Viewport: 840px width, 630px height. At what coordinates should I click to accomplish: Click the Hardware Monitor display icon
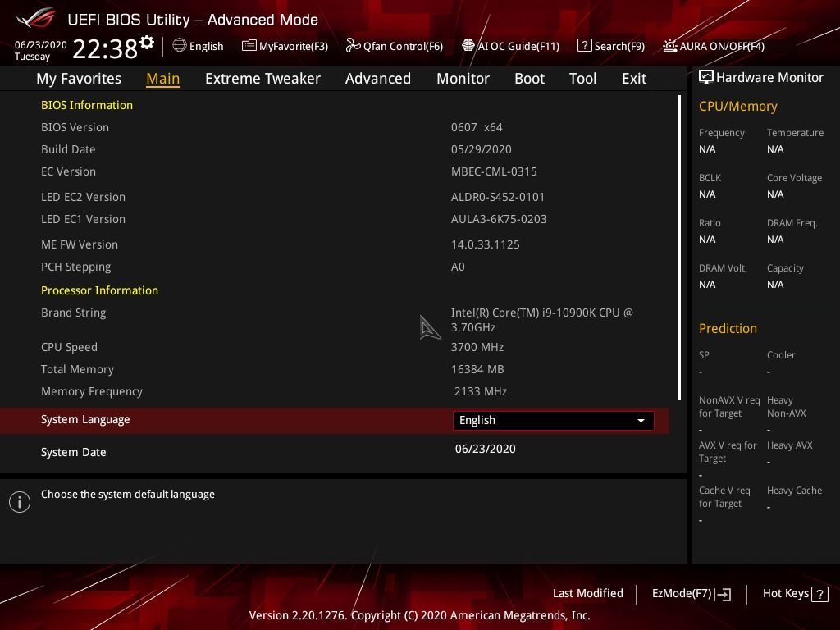click(x=706, y=77)
